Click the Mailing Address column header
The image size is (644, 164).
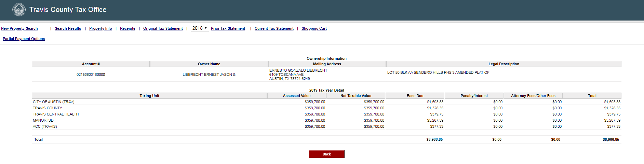[x=327, y=64]
